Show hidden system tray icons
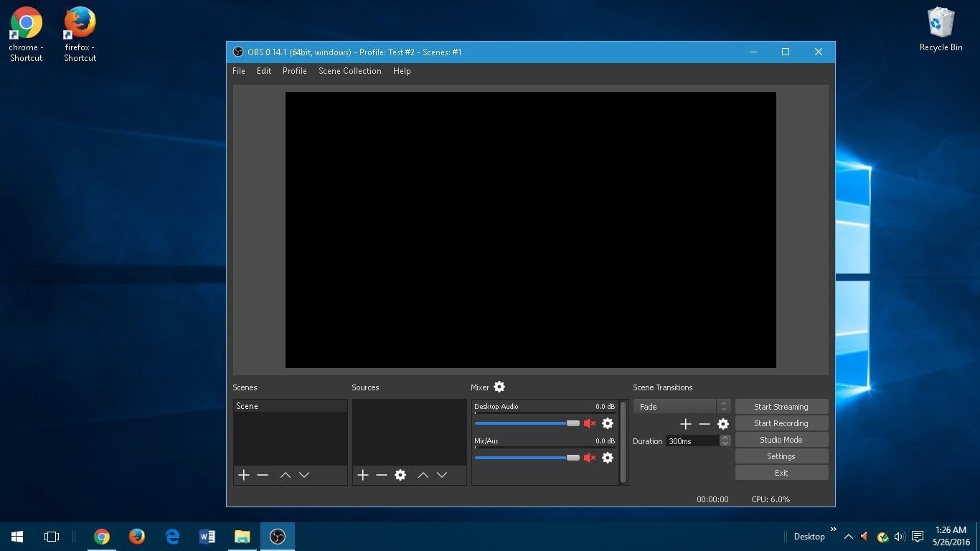The width and height of the screenshot is (980, 551). pos(849,537)
